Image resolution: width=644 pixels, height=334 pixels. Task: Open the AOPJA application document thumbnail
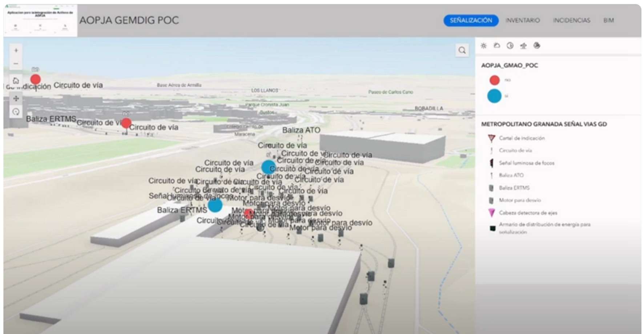pos(40,20)
